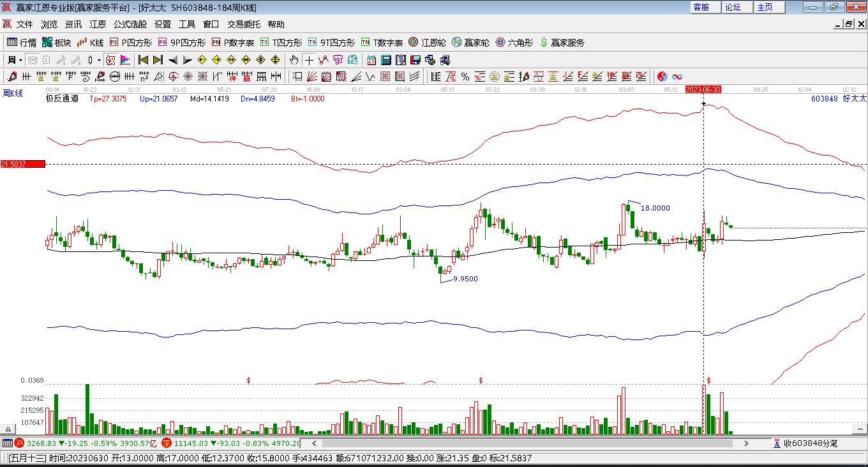This screenshot has height=467, width=868.
Task: Open the 公式选股 menu
Action: click(130, 24)
